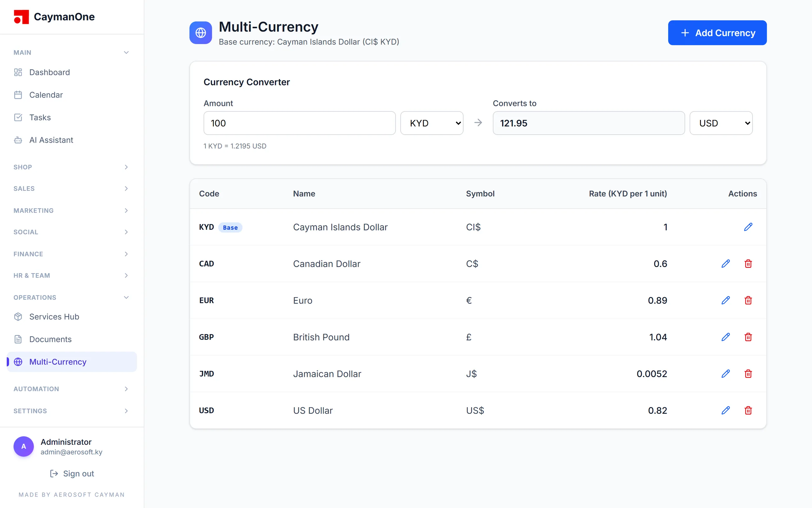Expand the SETTINGS sidebar section
The width and height of the screenshot is (812, 508).
pyautogui.click(x=71, y=411)
